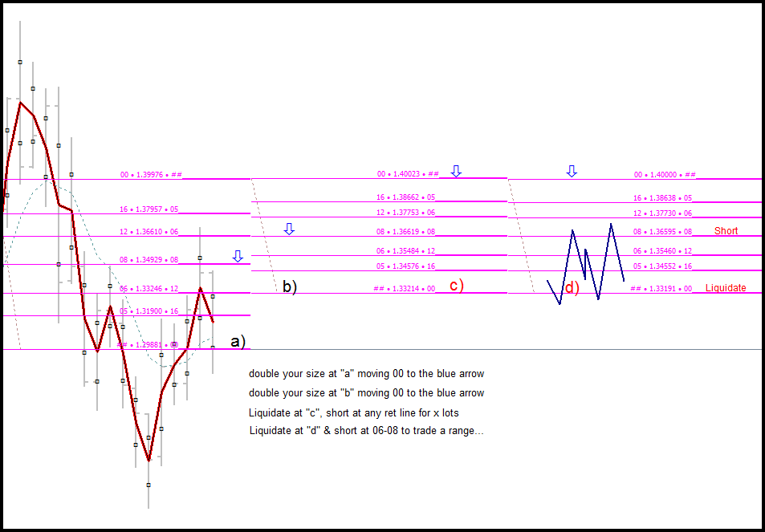Click the red Short label
The height and width of the screenshot is (532, 765).
[x=726, y=230]
